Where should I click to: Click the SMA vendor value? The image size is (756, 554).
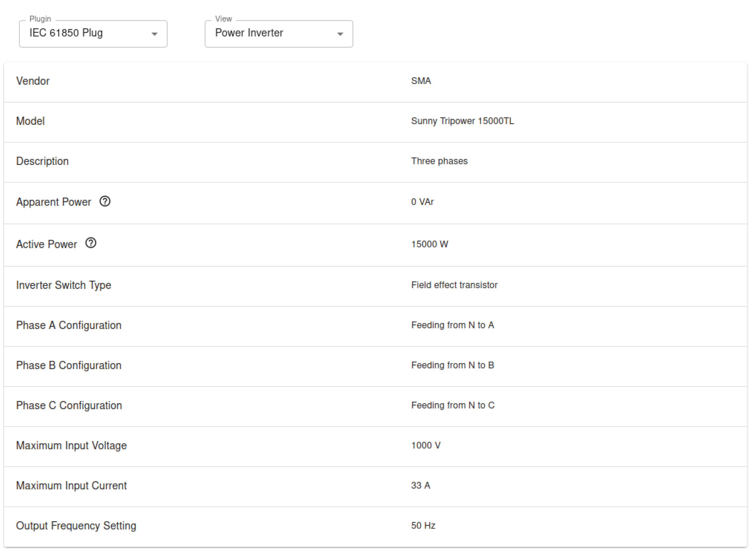[421, 81]
